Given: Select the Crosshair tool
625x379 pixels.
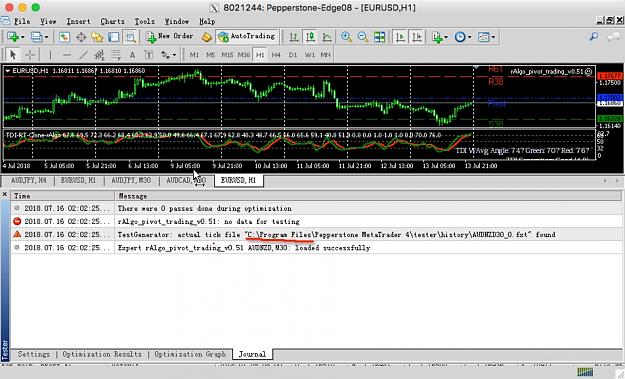Looking at the screenshot, I should (x=30, y=55).
